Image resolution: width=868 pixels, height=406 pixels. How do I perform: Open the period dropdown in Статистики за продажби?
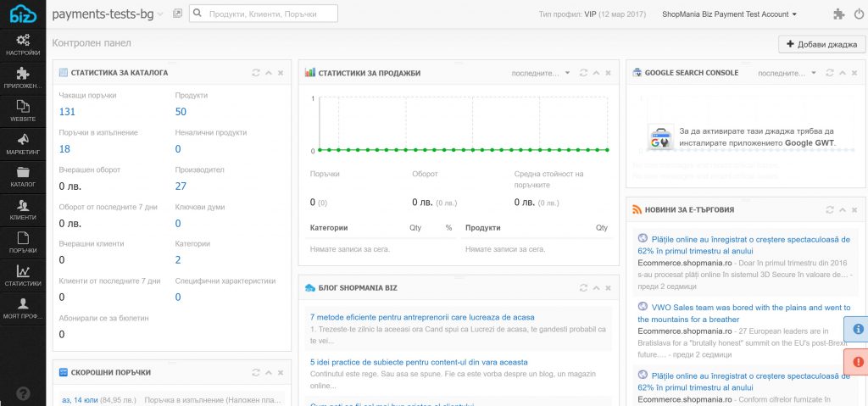[541, 73]
